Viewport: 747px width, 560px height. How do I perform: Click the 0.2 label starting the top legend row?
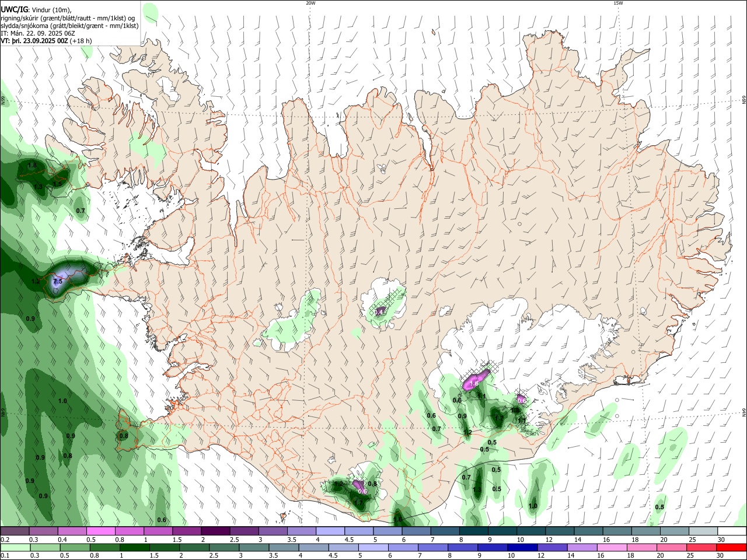click(5, 540)
